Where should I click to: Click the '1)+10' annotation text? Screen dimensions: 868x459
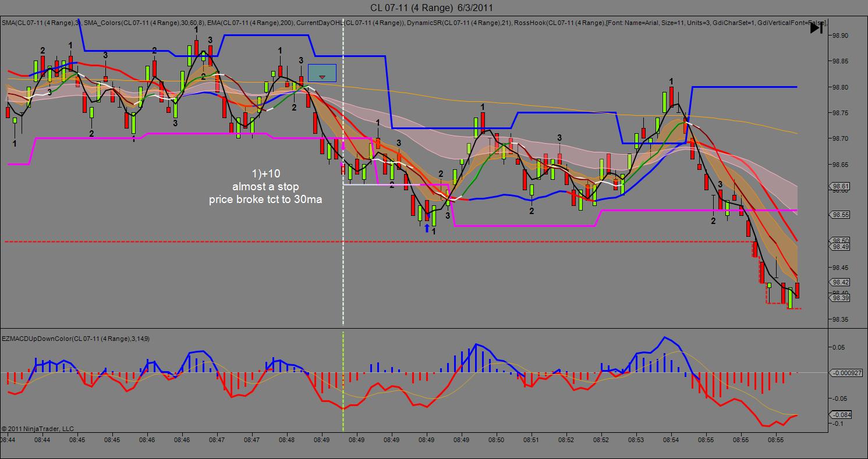click(265, 174)
